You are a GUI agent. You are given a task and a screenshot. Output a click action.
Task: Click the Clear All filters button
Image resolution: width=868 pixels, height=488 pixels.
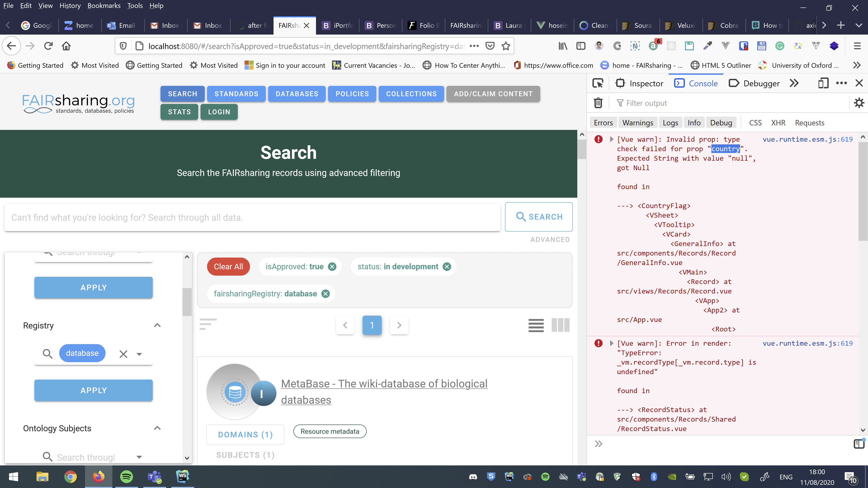point(228,266)
